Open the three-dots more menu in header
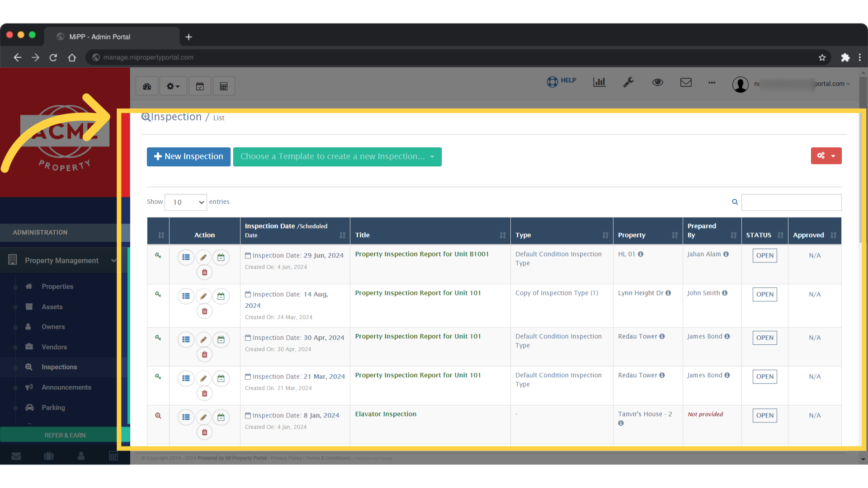This screenshot has height=488, width=868. [x=712, y=83]
